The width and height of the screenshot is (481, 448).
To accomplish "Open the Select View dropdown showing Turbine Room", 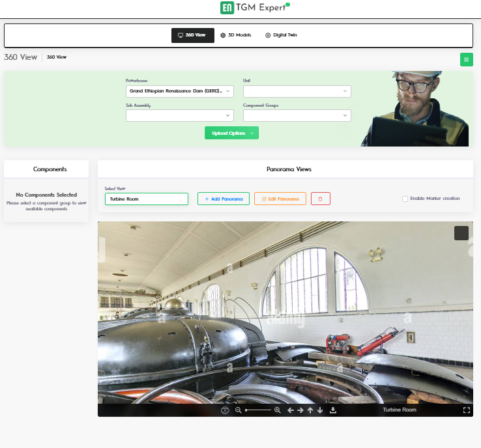I will (x=147, y=199).
